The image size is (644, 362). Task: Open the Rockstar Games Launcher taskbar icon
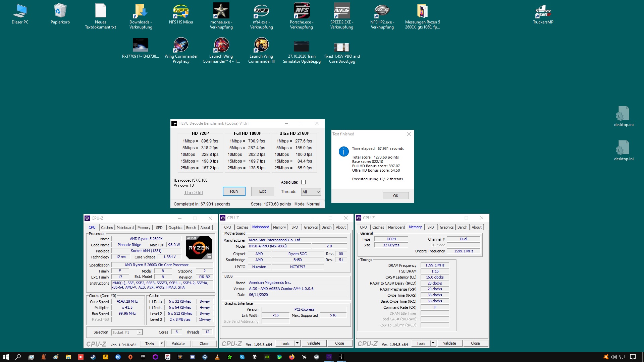[x=105, y=357]
